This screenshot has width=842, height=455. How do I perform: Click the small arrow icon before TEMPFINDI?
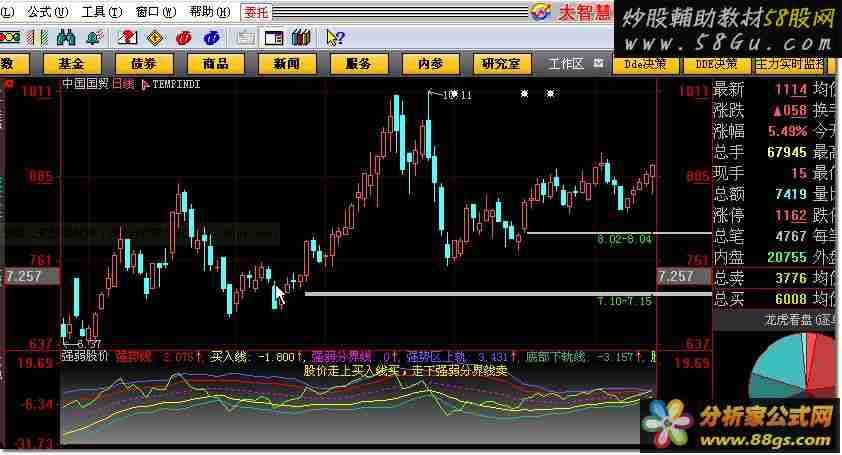[144, 84]
